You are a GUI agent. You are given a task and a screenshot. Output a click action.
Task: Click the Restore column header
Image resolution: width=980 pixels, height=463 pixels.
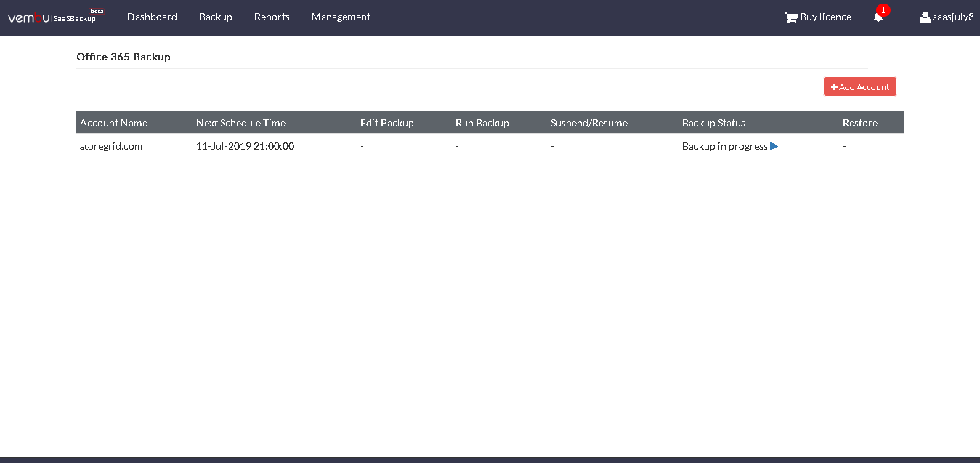point(860,123)
